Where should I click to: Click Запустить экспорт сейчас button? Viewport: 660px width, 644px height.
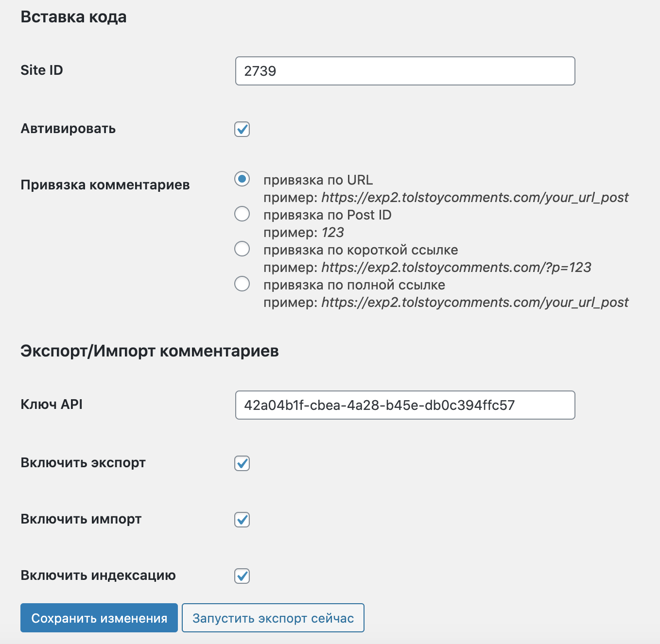pos(273,618)
